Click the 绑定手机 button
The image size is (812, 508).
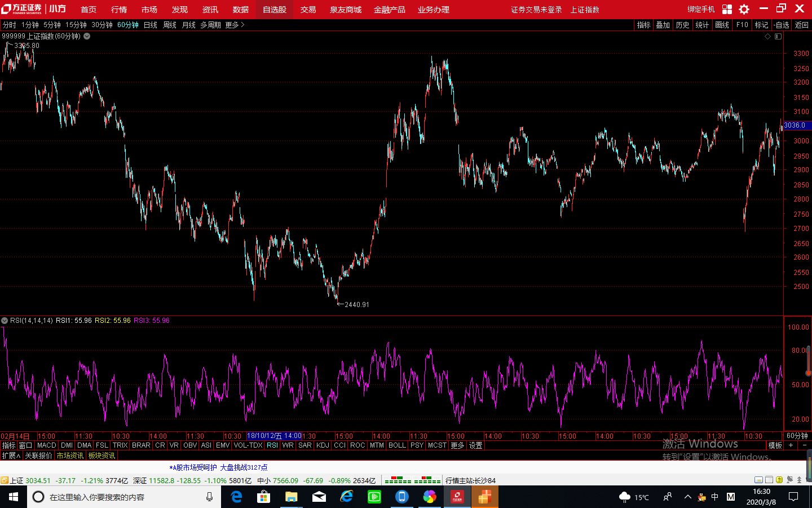coord(701,10)
